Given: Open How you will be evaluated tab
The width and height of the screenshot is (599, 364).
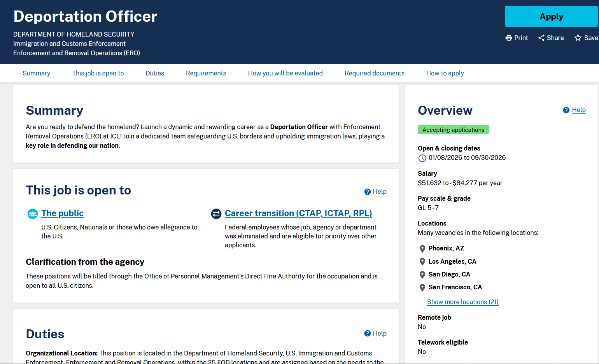Looking at the screenshot, I should 285,73.
